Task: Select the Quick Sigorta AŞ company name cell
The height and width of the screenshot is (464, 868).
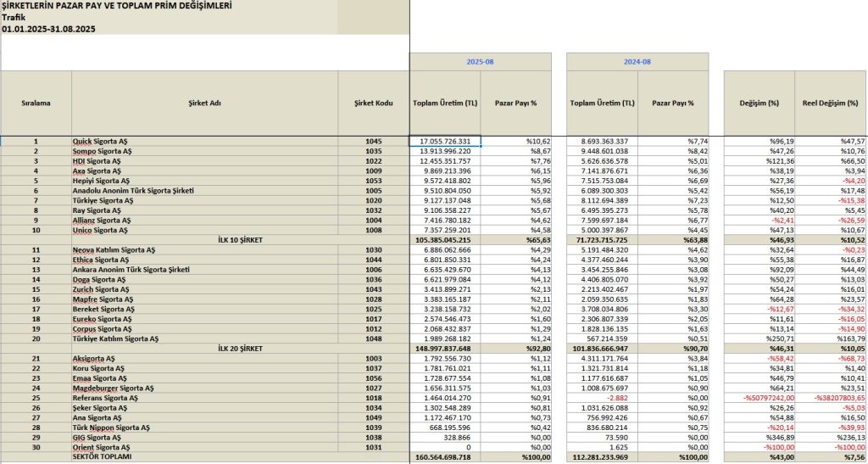Action: pos(205,141)
